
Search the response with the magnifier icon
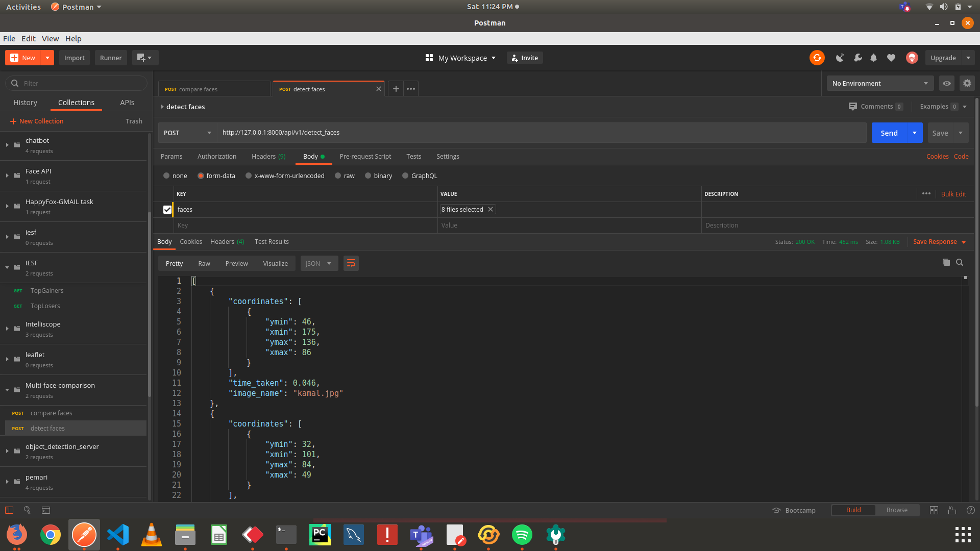960,262
